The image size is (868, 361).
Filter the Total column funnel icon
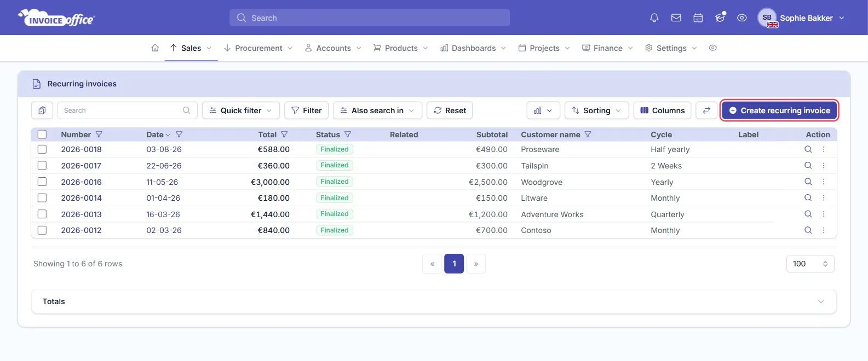point(284,135)
